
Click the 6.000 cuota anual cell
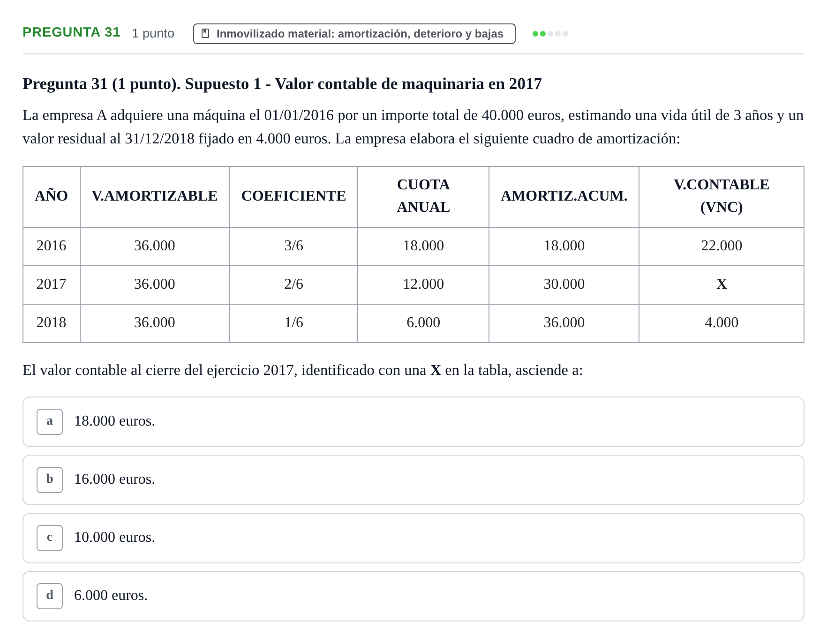point(423,323)
